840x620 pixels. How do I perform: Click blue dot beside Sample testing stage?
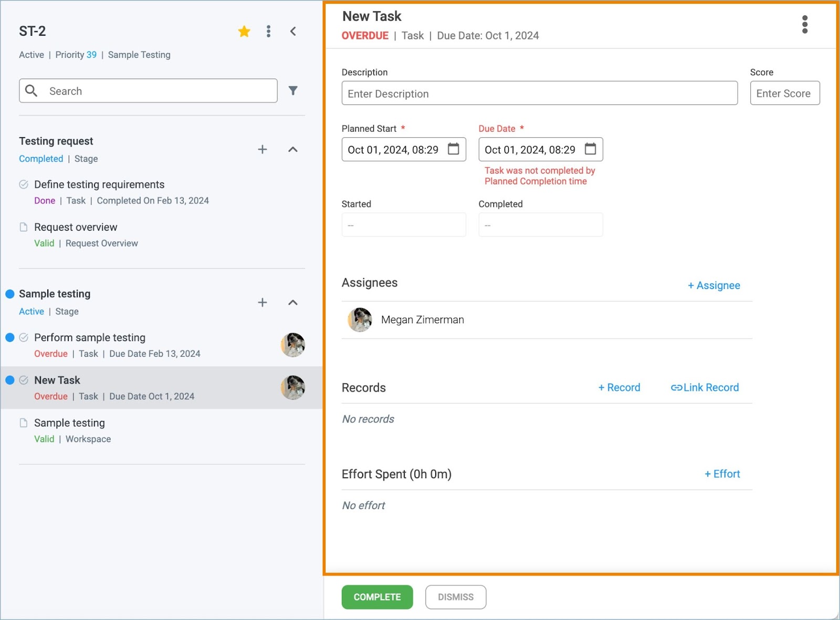click(x=9, y=294)
